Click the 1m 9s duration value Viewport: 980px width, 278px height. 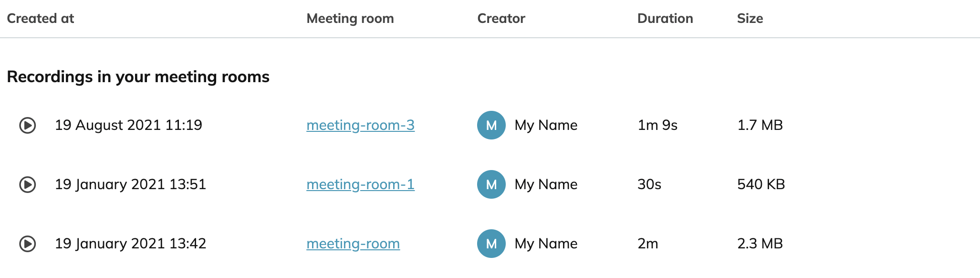tap(657, 125)
